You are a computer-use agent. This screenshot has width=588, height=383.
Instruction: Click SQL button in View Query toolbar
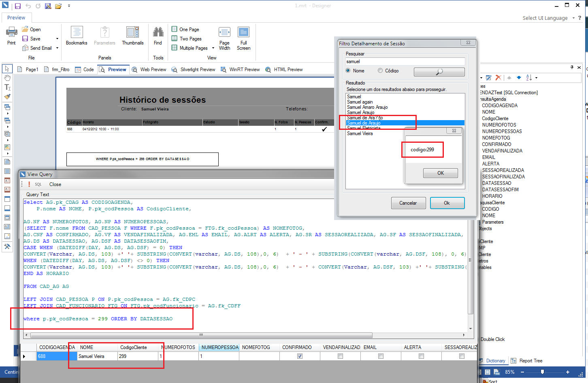tap(38, 184)
